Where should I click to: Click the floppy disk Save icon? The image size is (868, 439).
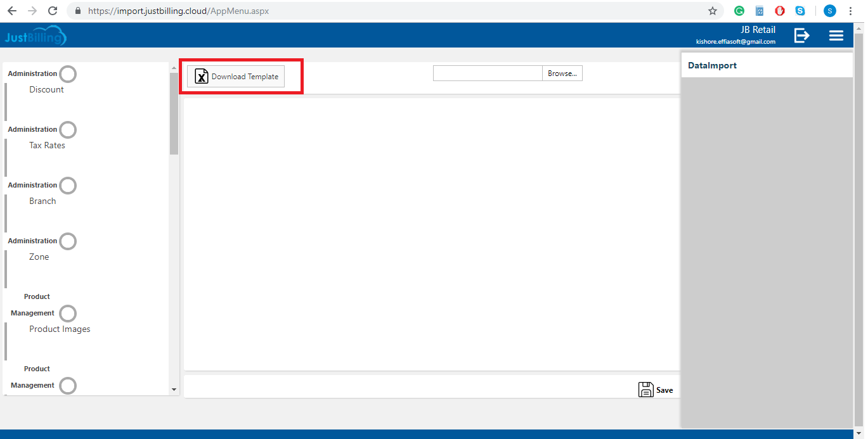[x=645, y=390]
